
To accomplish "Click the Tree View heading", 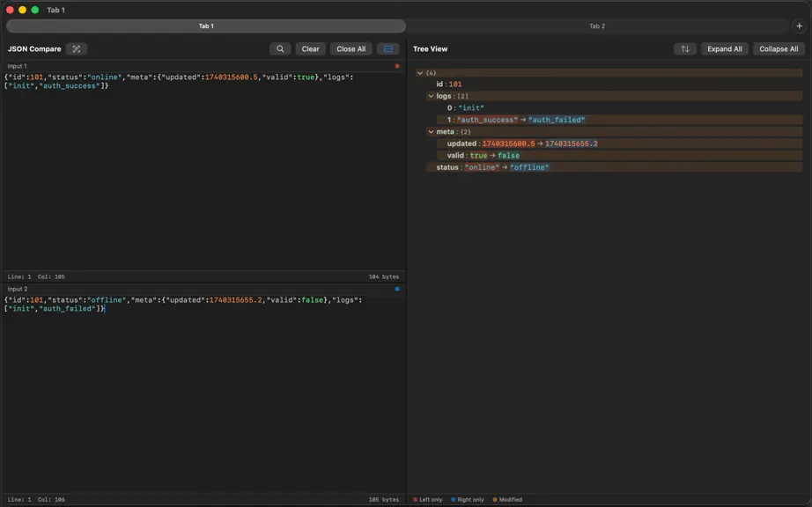I will click(431, 48).
